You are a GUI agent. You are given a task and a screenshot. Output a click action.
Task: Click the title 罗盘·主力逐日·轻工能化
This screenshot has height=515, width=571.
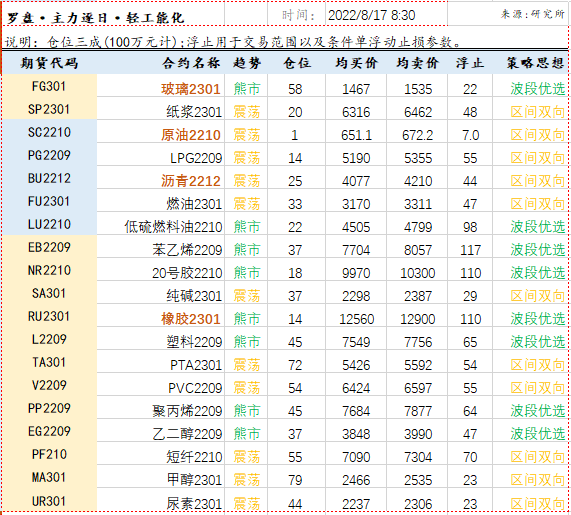[x=96, y=18]
